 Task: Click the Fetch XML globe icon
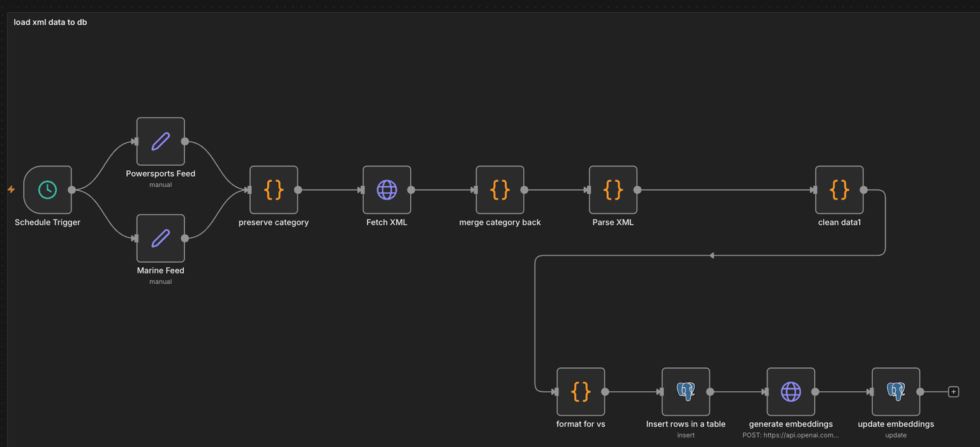click(387, 189)
